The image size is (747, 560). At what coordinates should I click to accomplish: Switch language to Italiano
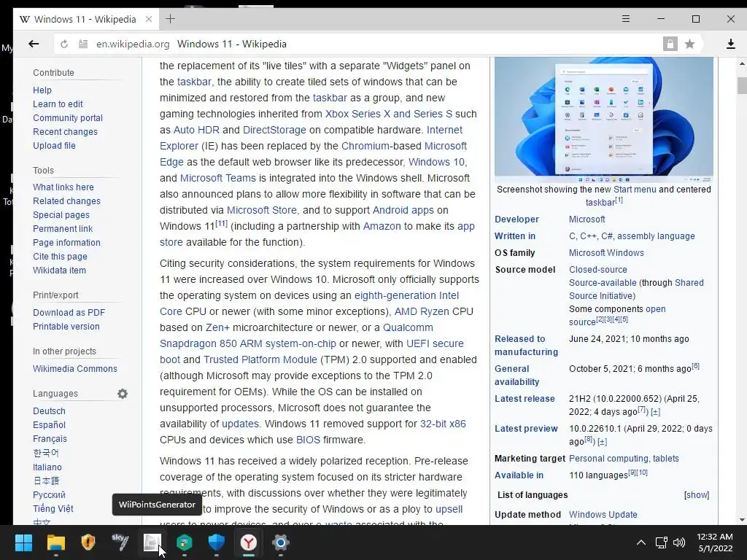(x=47, y=467)
